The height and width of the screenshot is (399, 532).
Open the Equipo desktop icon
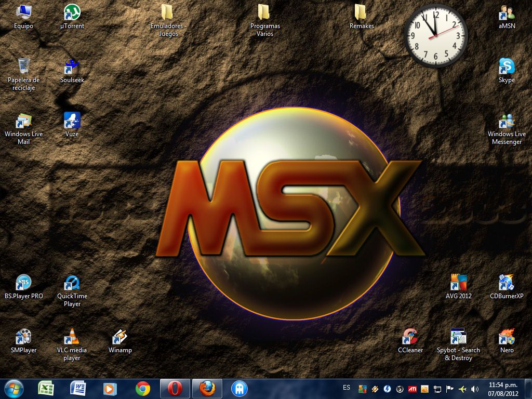click(x=23, y=17)
